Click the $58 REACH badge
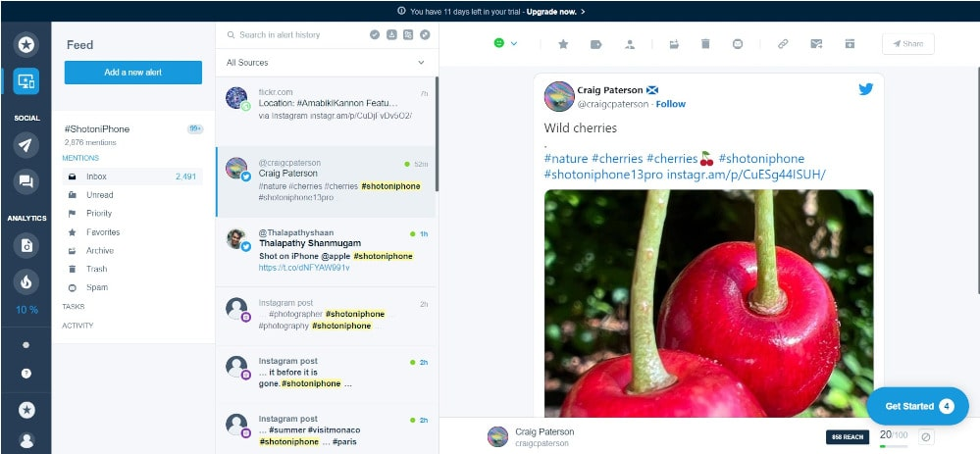This screenshot has width=980, height=454. point(848,437)
